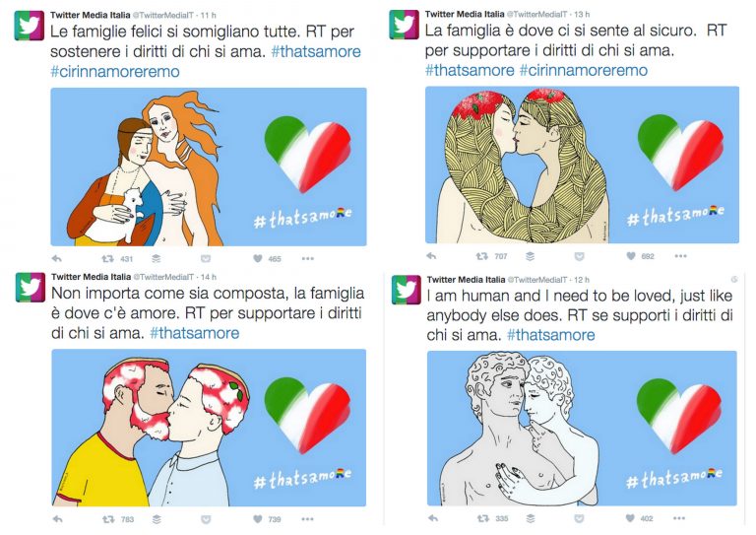Image resolution: width=756 pixels, height=535 pixels.
Task: Click the Twitter Media Italia avatar on the 11 h tweet
Action: coord(30,26)
